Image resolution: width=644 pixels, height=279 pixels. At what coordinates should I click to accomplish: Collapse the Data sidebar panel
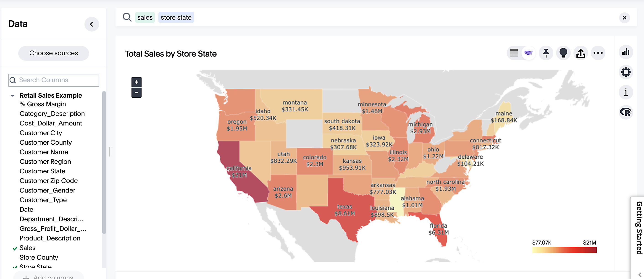point(92,24)
